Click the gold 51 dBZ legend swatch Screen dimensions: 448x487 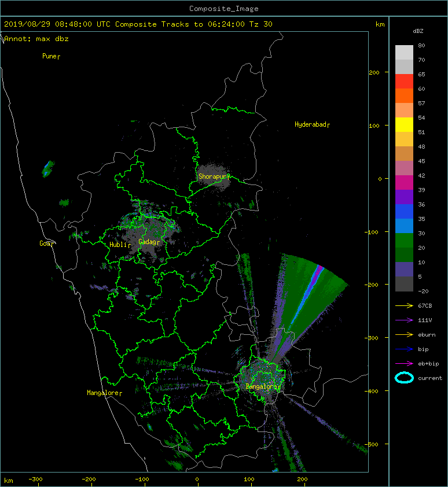tap(404, 139)
